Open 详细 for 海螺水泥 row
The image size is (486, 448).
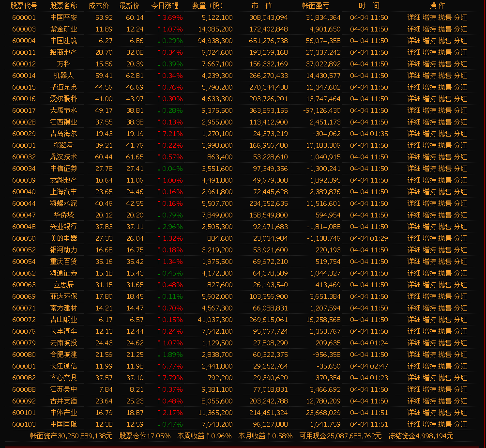[x=414, y=204]
